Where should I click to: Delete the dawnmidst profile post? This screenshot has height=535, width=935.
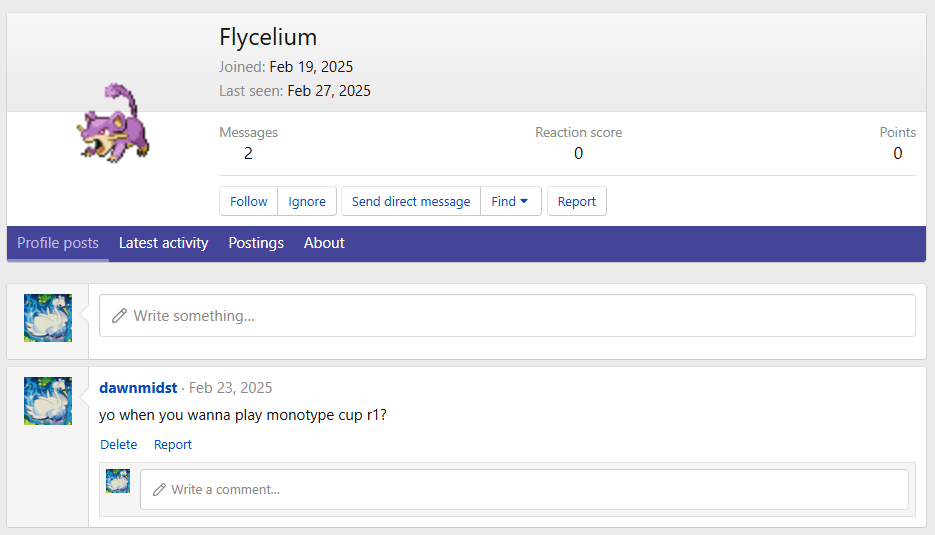118,445
